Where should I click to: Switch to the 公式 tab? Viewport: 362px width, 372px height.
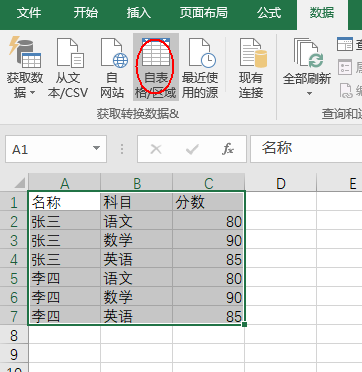[x=269, y=13]
